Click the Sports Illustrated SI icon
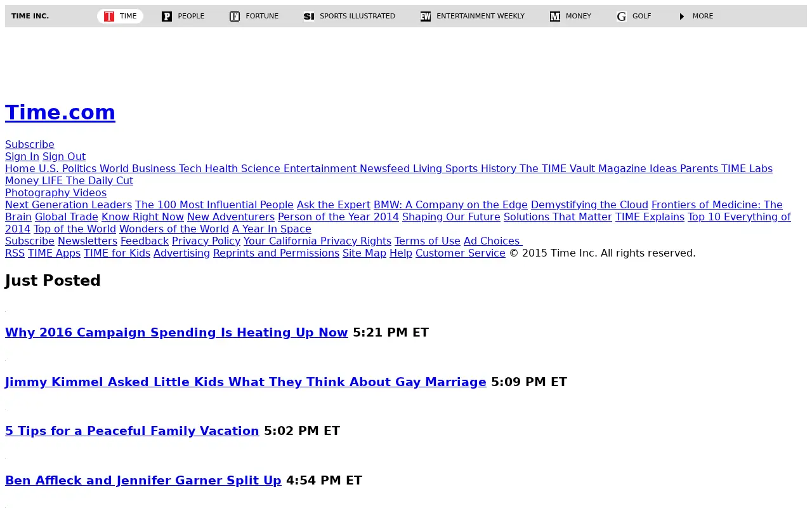This screenshot has height=508, width=812. point(309,17)
